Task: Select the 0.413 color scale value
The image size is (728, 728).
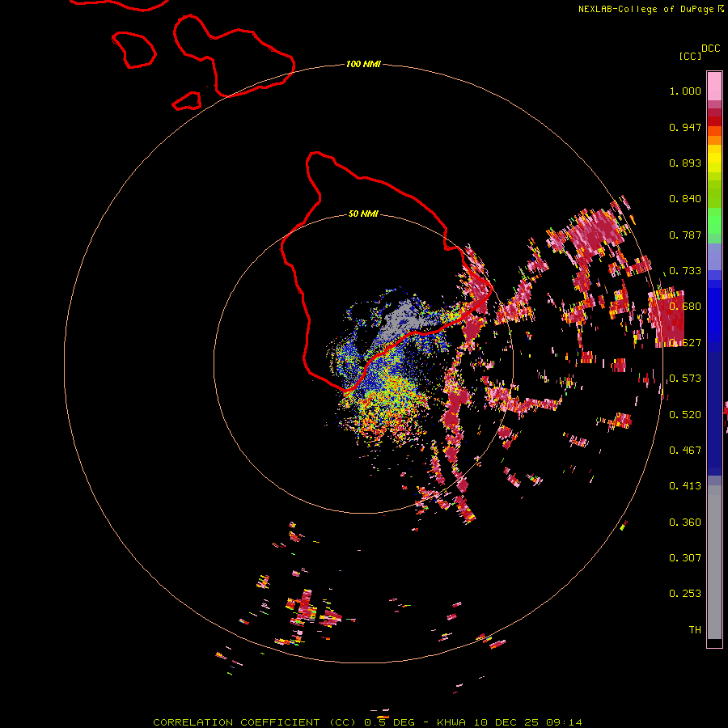Action: coord(685,486)
